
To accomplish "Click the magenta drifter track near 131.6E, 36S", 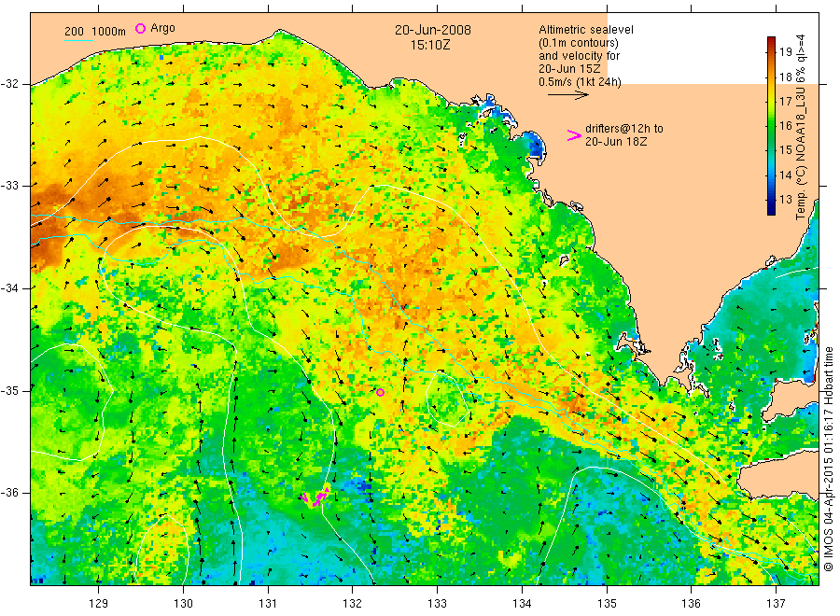I will coord(316,497).
